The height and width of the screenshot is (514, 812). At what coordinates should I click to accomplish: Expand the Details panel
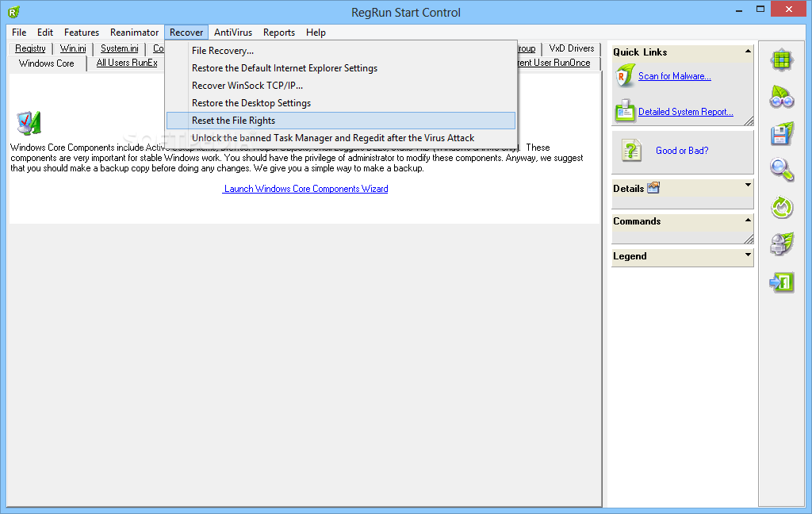748,185
